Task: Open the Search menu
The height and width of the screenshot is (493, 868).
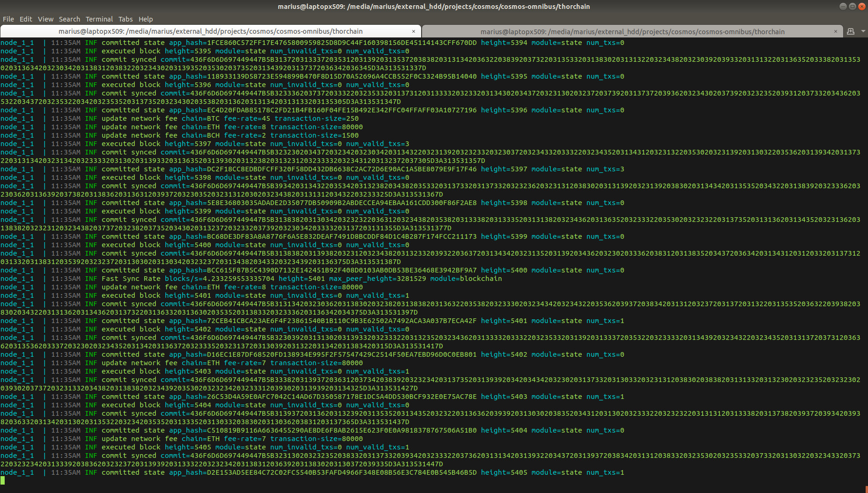Action: point(69,19)
